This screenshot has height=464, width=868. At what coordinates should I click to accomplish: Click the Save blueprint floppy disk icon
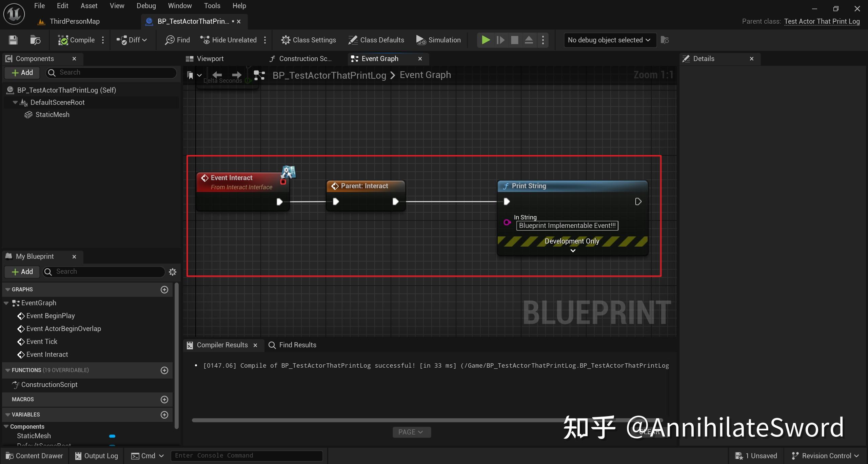click(x=13, y=40)
